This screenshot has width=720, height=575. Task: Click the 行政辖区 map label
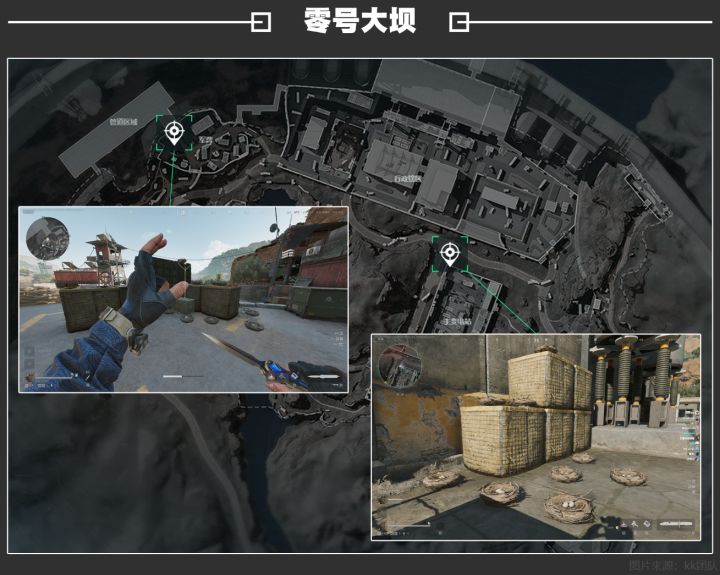click(x=407, y=178)
